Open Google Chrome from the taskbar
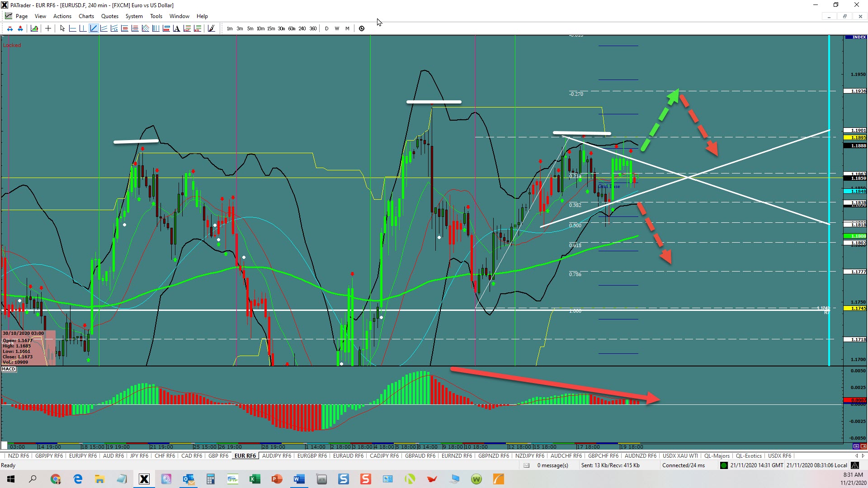868x488 pixels. pos(56,479)
